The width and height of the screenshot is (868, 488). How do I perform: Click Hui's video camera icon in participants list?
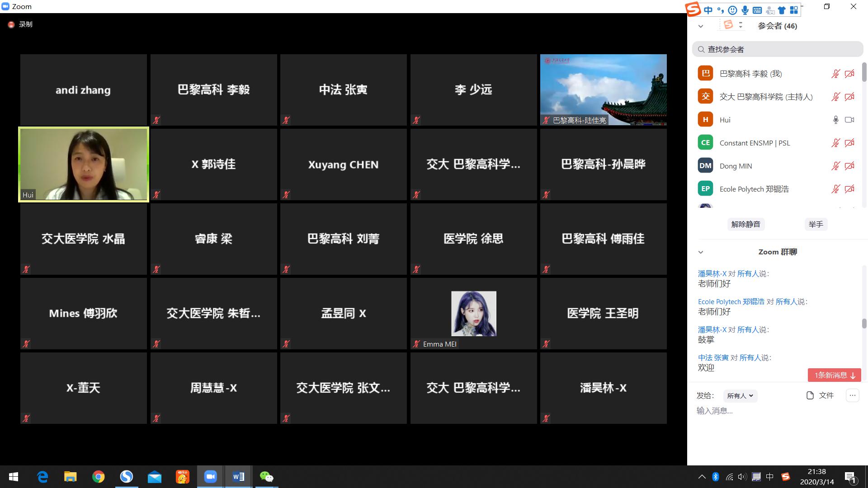[x=849, y=120]
